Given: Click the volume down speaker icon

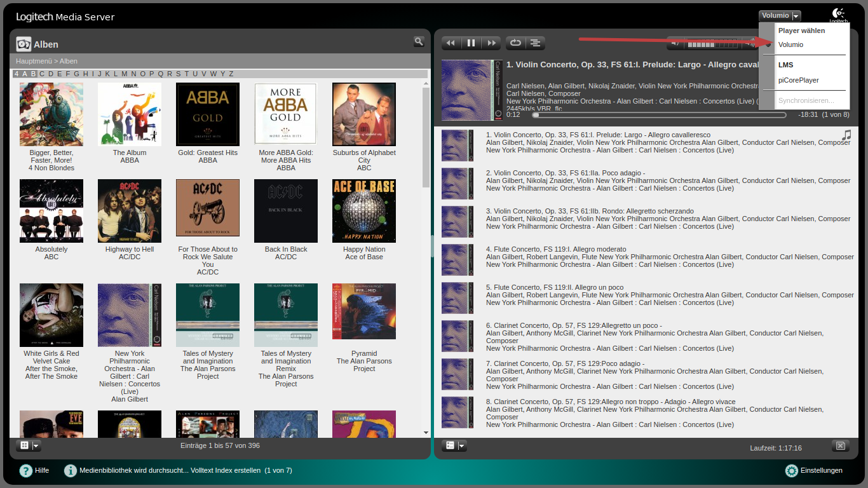Looking at the screenshot, I should point(676,43).
